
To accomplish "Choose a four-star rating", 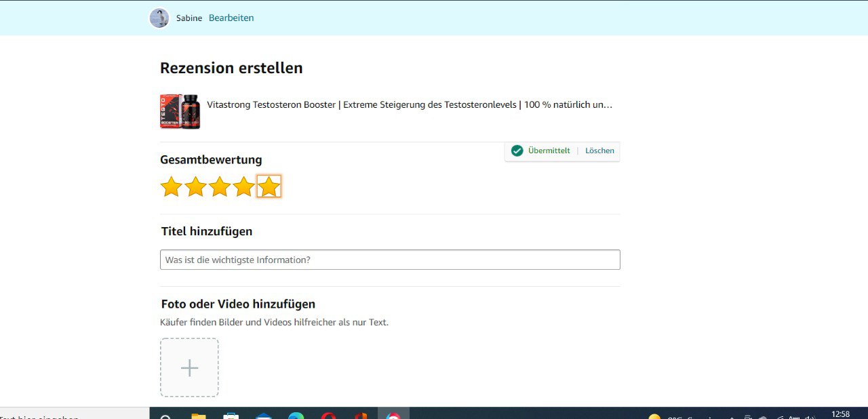I will (244, 186).
